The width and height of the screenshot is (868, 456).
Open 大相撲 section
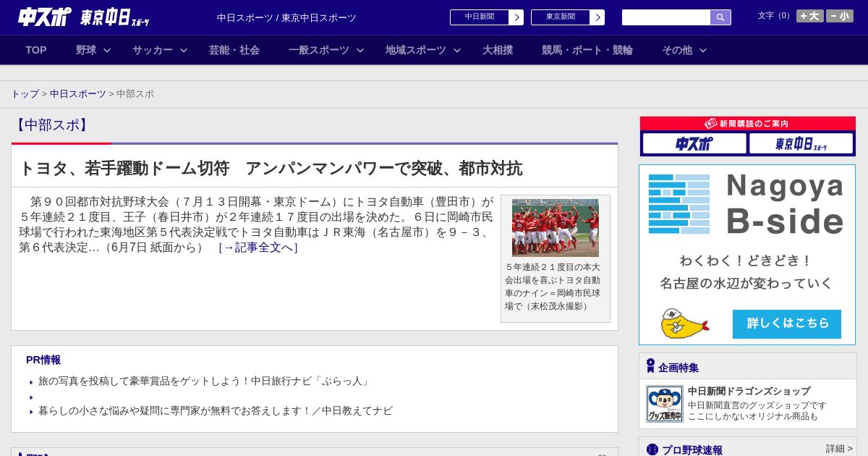tap(498, 50)
